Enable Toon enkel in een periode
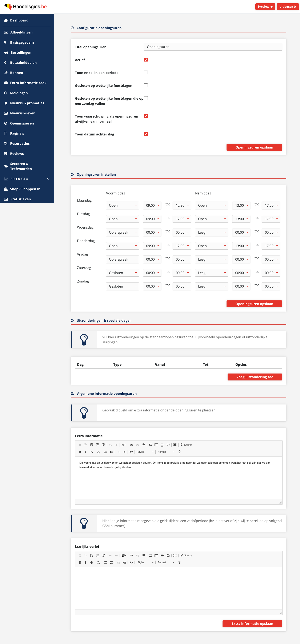The height and width of the screenshot is (644, 300). [146, 72]
